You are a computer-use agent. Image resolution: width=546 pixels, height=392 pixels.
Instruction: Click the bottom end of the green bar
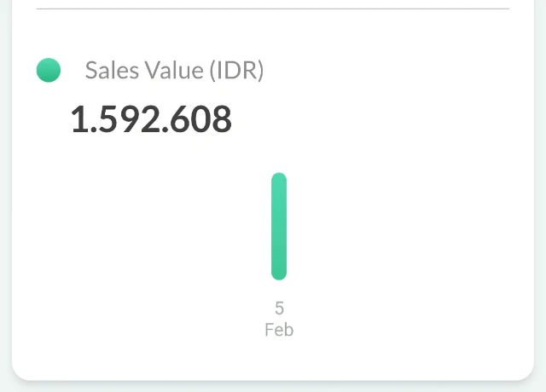pos(279,274)
